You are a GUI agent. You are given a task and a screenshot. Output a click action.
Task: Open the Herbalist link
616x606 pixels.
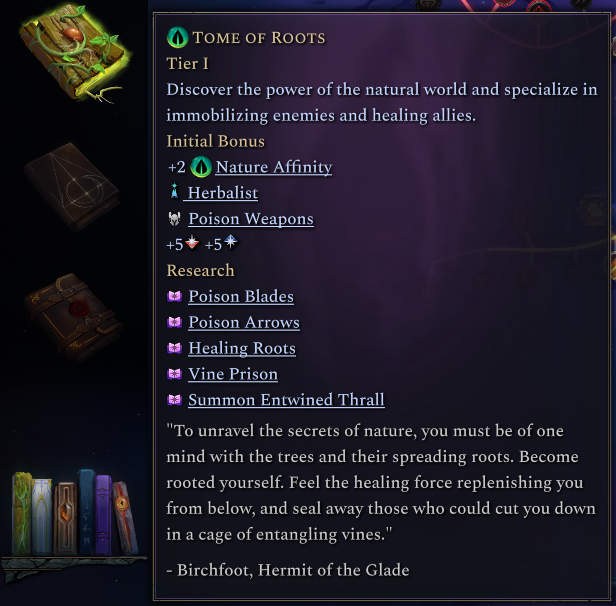point(222,193)
